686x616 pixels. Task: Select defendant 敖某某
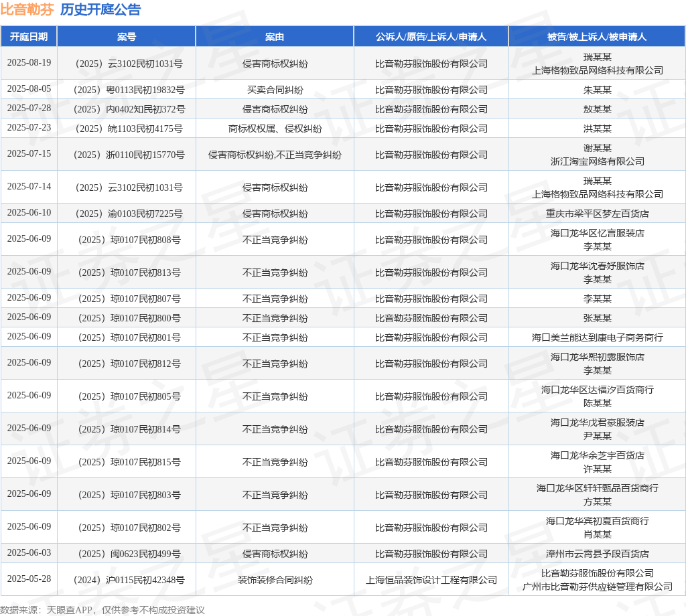click(x=597, y=109)
